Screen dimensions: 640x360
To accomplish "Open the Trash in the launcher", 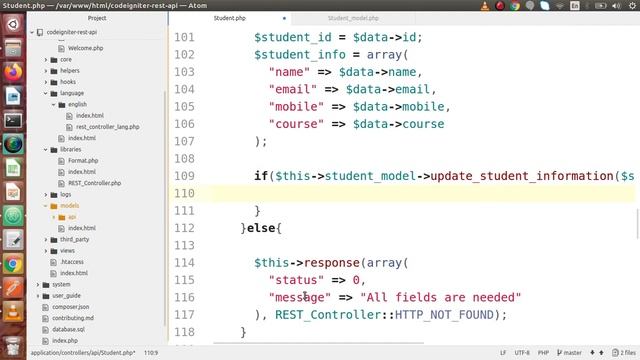I will coord(13,347).
